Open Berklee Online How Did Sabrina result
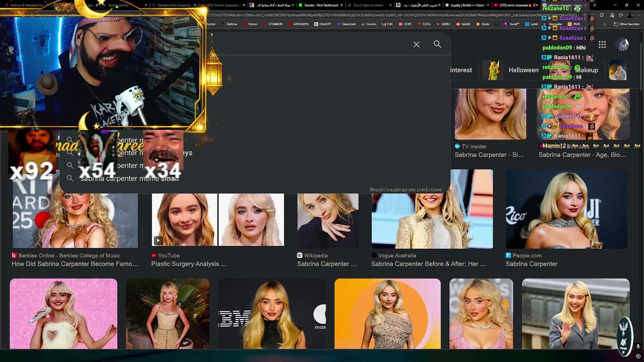 pyautogui.click(x=75, y=264)
